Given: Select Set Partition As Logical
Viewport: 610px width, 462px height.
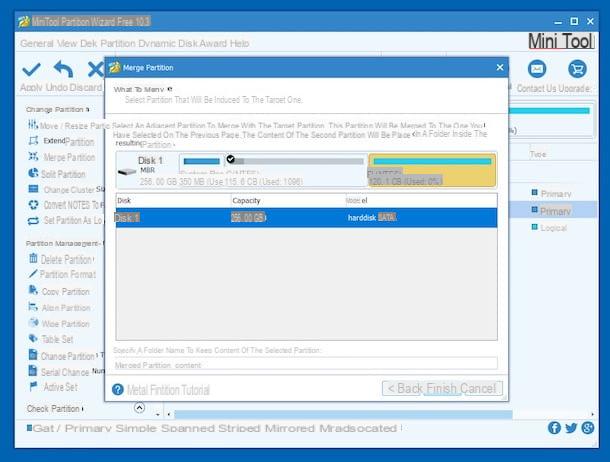Looking at the screenshot, I should [x=65, y=220].
